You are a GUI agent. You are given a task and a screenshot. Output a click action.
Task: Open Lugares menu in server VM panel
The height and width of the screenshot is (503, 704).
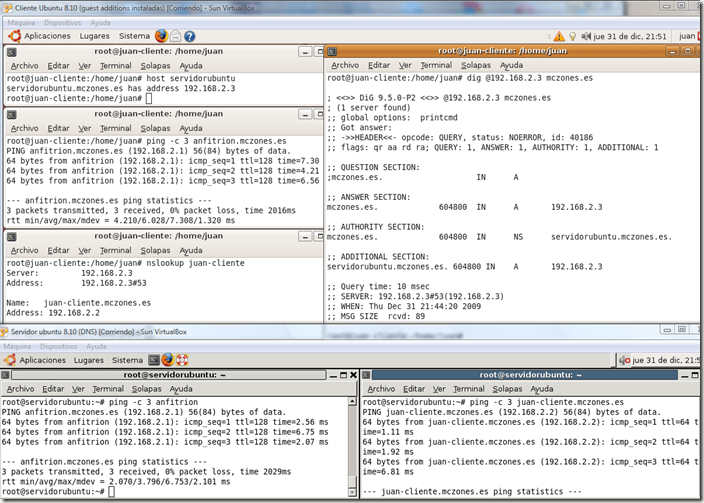coord(88,360)
